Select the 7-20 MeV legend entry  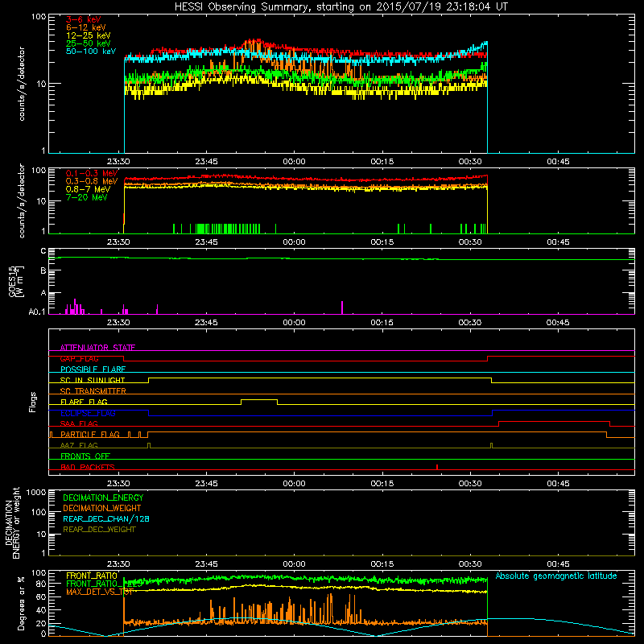tap(87, 197)
